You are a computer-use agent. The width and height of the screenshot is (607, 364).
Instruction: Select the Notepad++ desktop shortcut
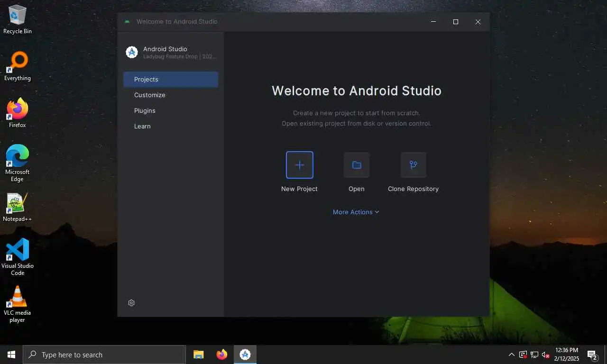coord(18,207)
